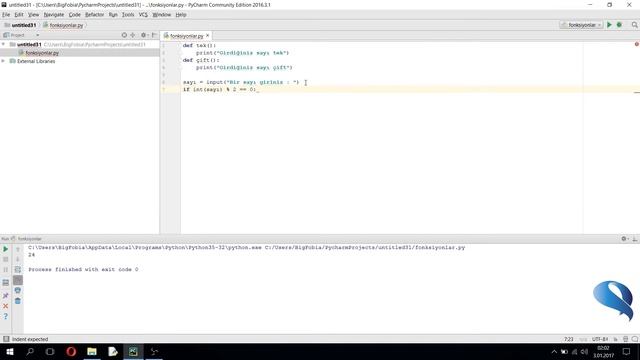Select fonksiyonlar.py in project tree
Viewport: 640px width, 360px height.
[42, 53]
